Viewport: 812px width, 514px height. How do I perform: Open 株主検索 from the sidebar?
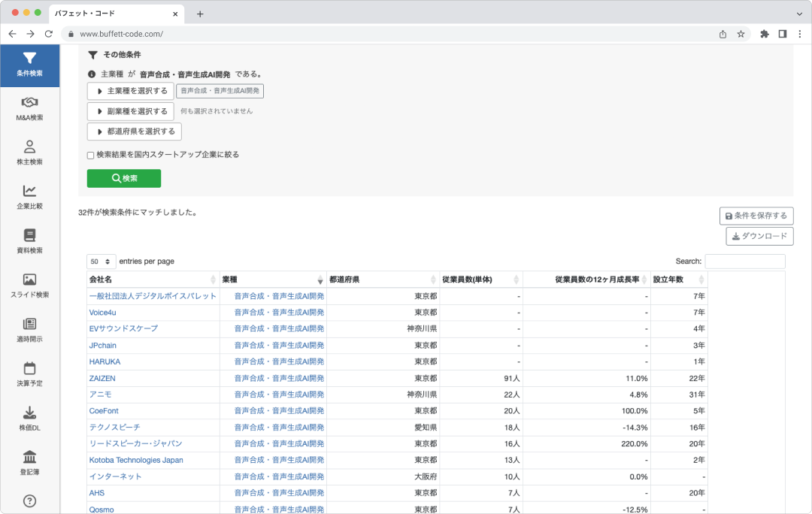coord(29,152)
